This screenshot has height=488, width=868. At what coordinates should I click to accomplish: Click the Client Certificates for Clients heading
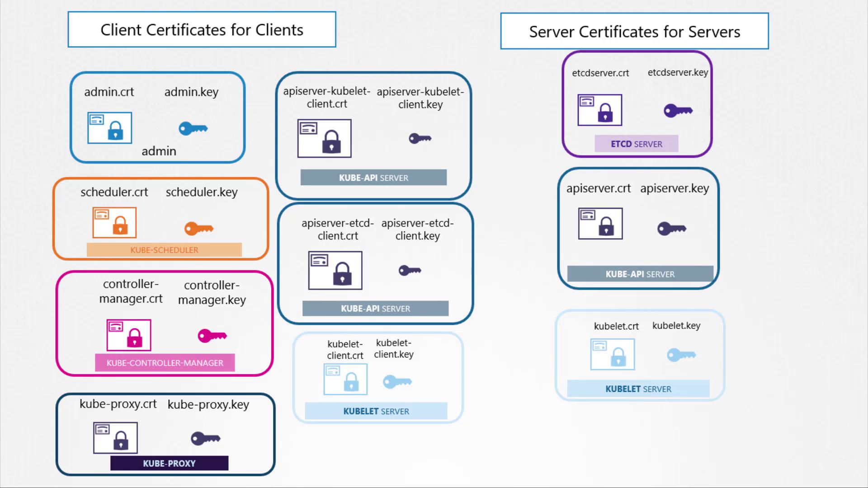click(202, 30)
